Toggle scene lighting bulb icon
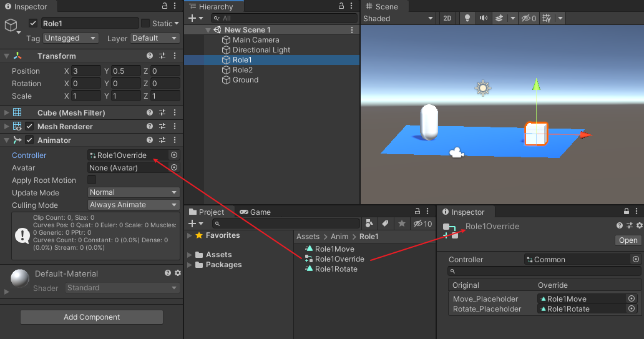The height and width of the screenshot is (339, 644). pos(467,18)
